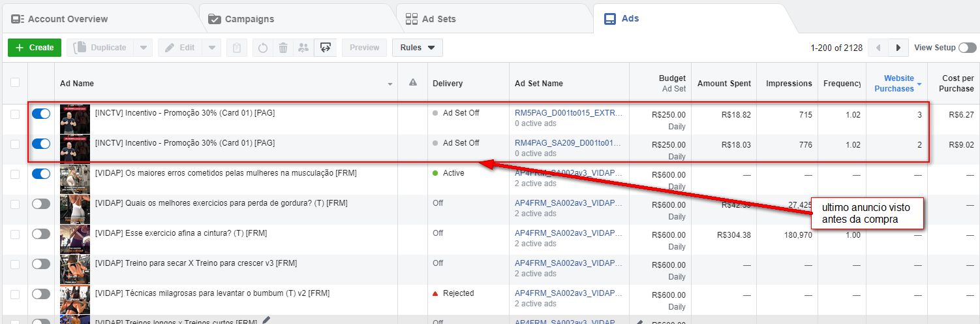The height and width of the screenshot is (324, 980).
Task: Click the trash delete icon in toolbar
Action: [x=283, y=48]
